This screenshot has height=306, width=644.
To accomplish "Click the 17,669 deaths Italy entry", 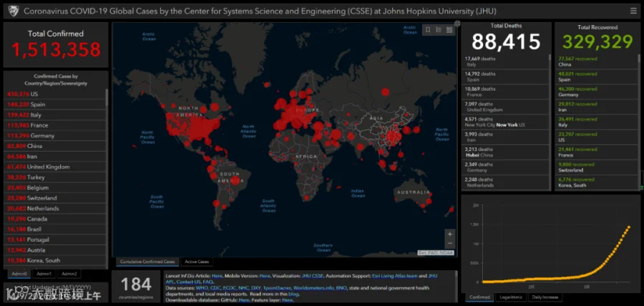I will click(x=504, y=61).
